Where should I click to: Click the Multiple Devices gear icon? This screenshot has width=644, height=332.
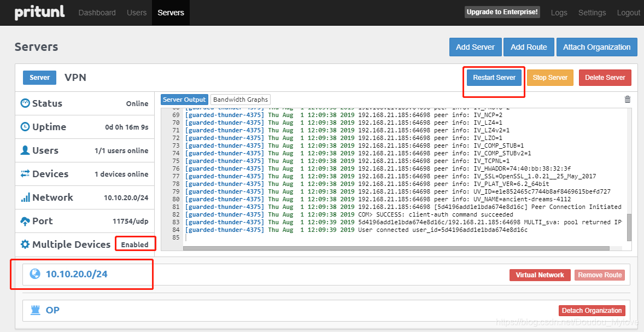tap(25, 244)
